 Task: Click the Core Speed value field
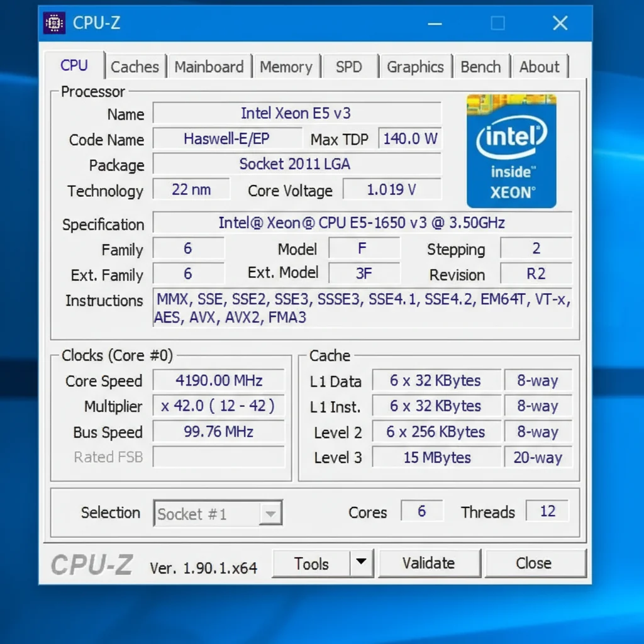click(219, 380)
